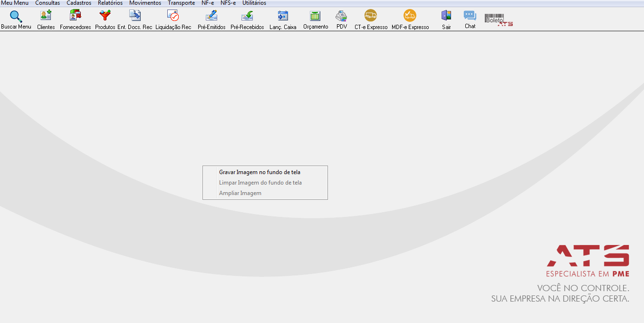The height and width of the screenshot is (323, 644).
Task: Open the Produtos funnel icon
Action: click(x=105, y=16)
